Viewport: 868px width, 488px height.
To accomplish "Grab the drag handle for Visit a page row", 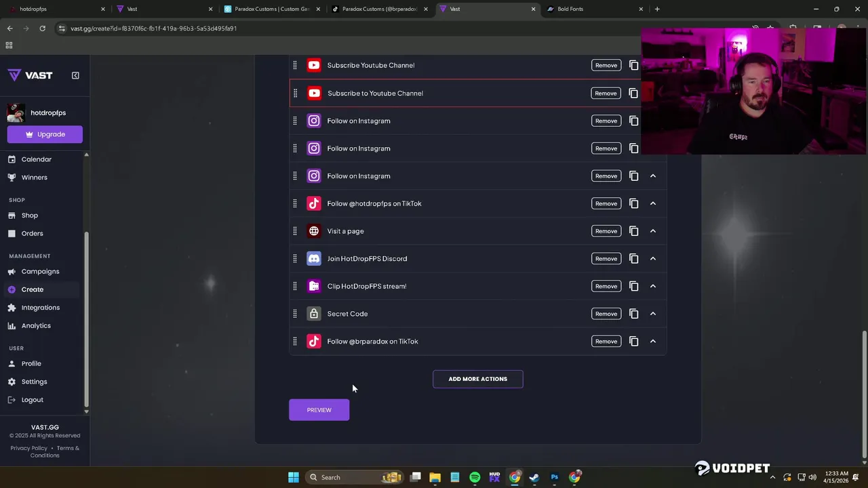I will tap(295, 230).
